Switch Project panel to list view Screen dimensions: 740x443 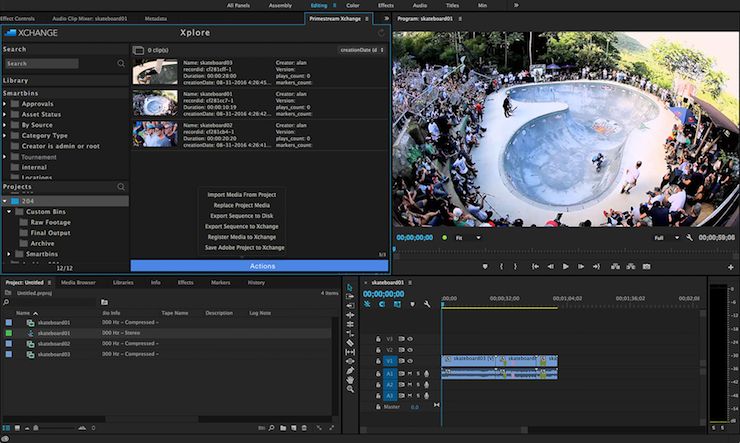click(6, 428)
